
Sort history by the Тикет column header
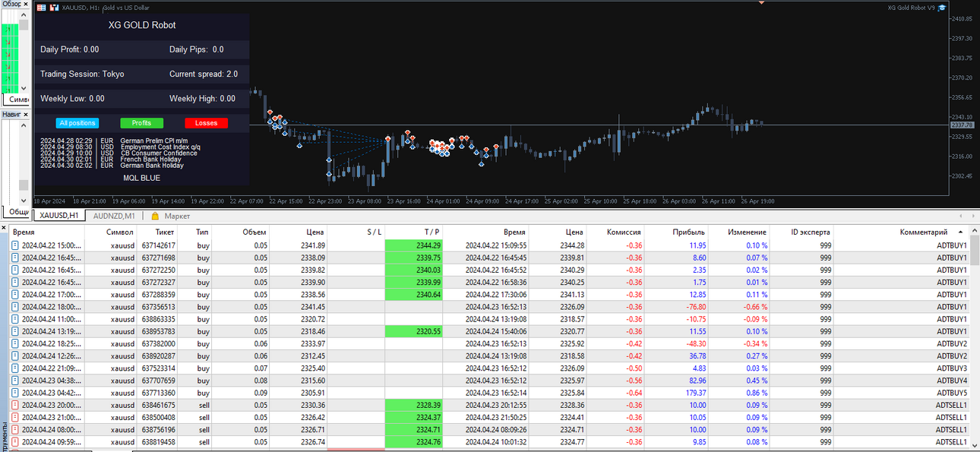point(159,232)
